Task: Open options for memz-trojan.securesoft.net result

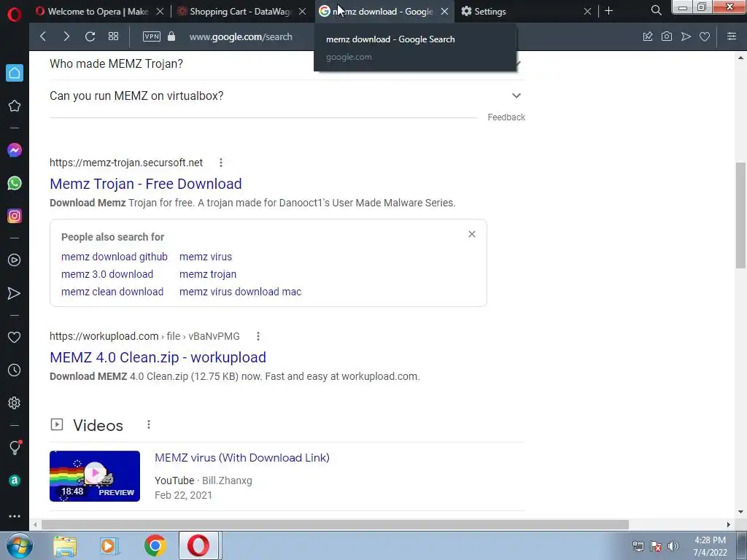Action: [220, 163]
